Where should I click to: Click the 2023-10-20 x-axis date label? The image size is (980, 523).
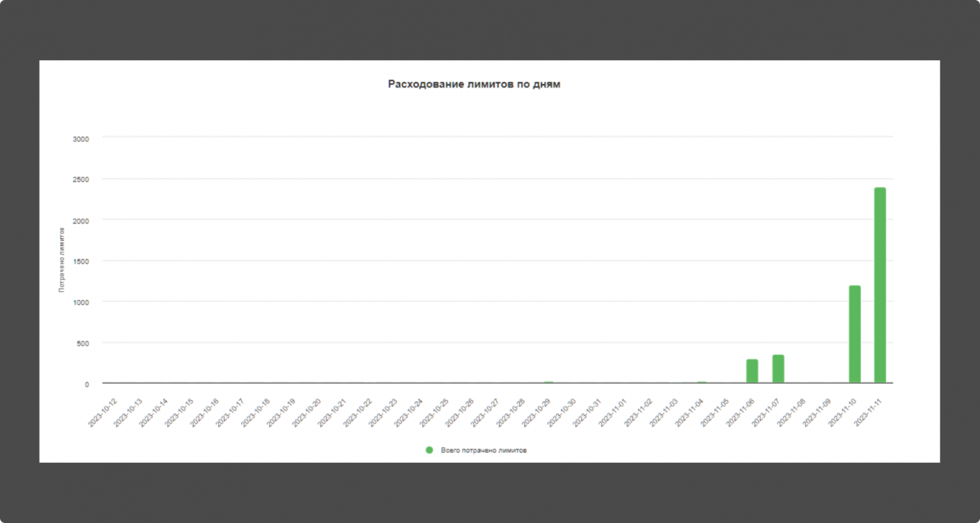pos(307,412)
